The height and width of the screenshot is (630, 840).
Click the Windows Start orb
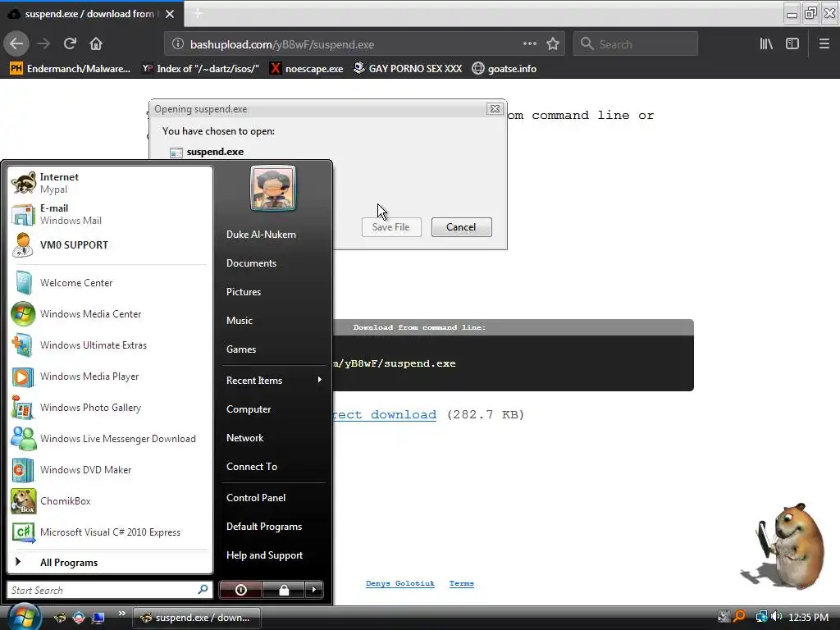coord(24,617)
